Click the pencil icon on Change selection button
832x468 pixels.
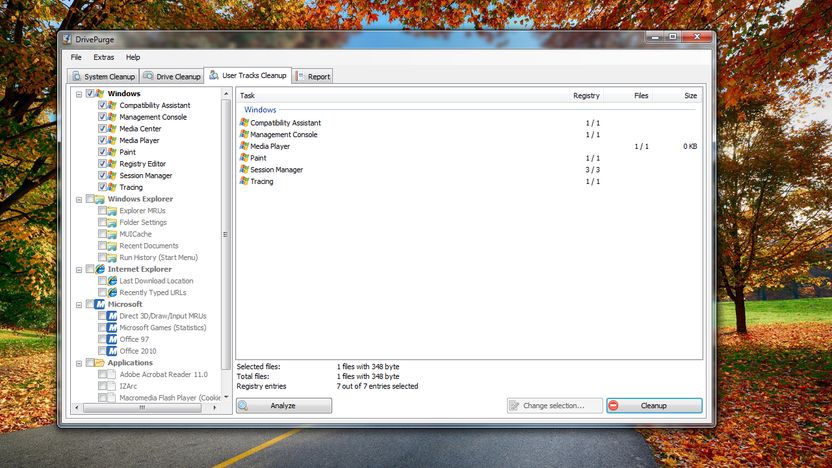coord(514,405)
